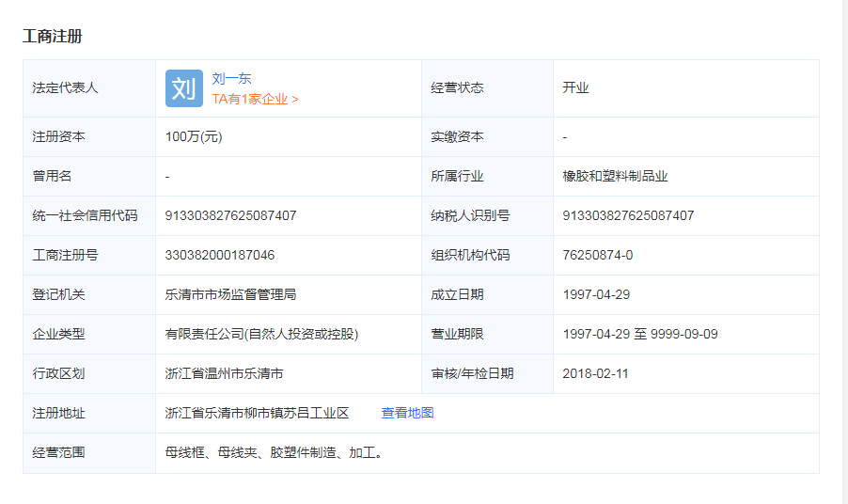The width and height of the screenshot is (848, 504).
Task: Click the registration authority 乐清市市场监督管理局
Action: [x=230, y=294]
